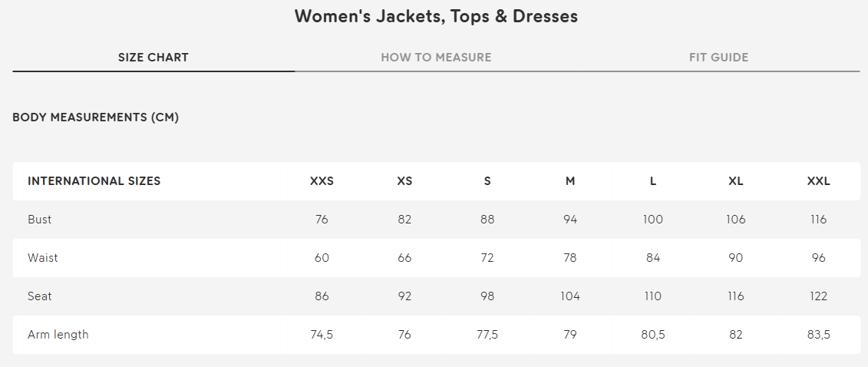
Task: Select the L size column header
Action: [x=653, y=182]
